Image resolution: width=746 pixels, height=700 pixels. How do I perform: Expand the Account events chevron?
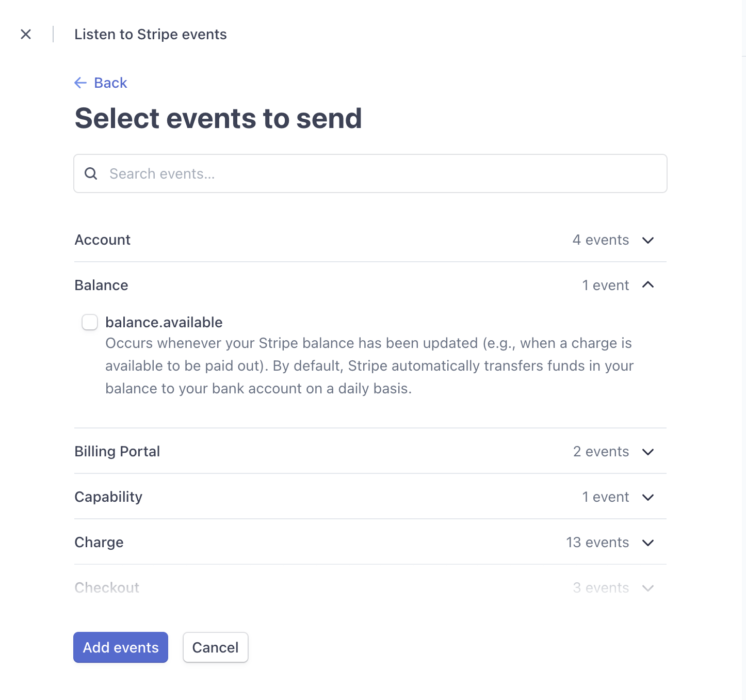(648, 240)
